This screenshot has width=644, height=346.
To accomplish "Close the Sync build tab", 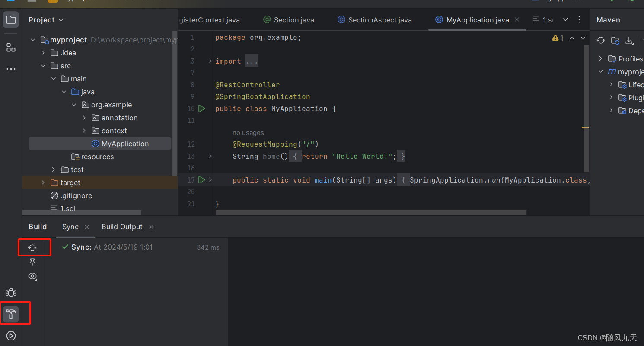I will coord(87,227).
